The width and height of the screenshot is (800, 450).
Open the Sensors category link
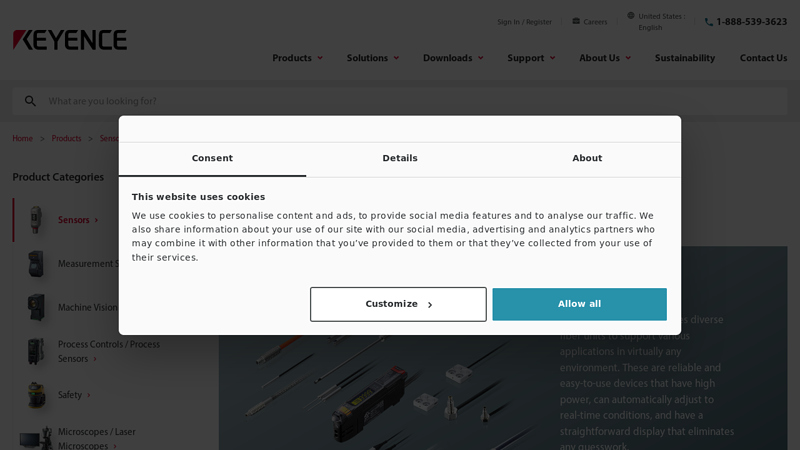73,220
